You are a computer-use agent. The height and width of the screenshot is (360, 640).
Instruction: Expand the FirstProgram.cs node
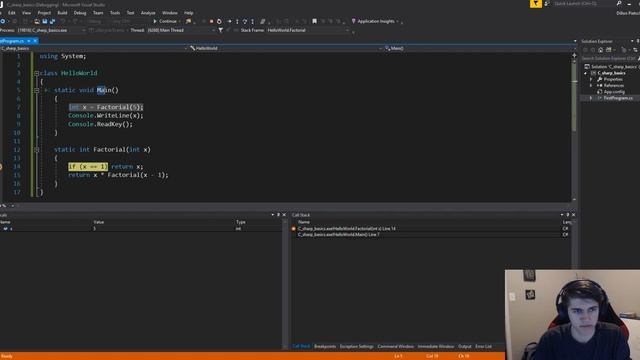pyautogui.click(x=591, y=98)
